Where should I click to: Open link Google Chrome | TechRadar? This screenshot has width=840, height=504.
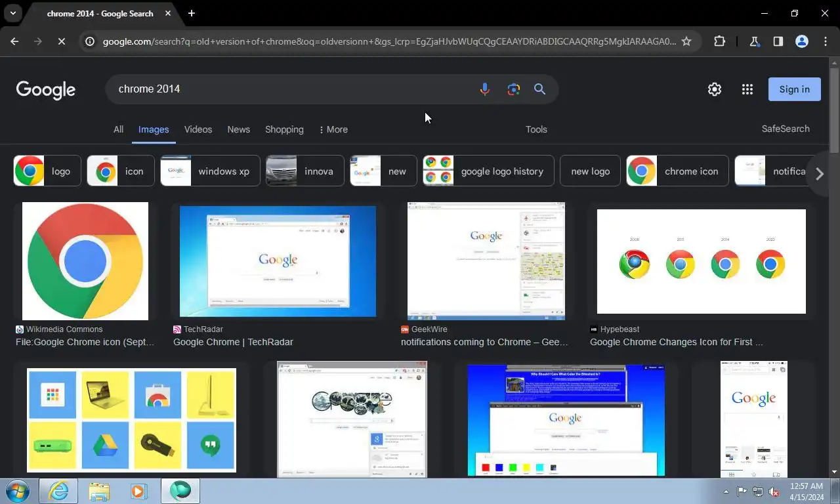[233, 342]
